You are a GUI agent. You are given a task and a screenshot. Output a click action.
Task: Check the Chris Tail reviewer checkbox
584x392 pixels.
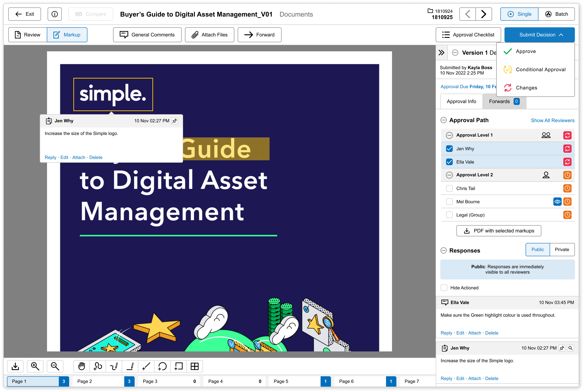point(449,189)
